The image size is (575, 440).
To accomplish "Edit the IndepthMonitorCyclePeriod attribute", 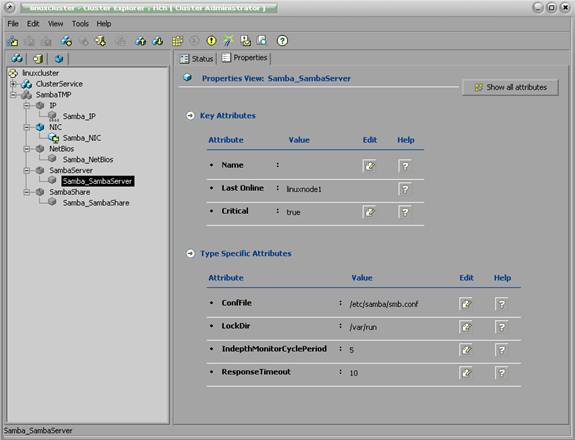I will [x=466, y=350].
